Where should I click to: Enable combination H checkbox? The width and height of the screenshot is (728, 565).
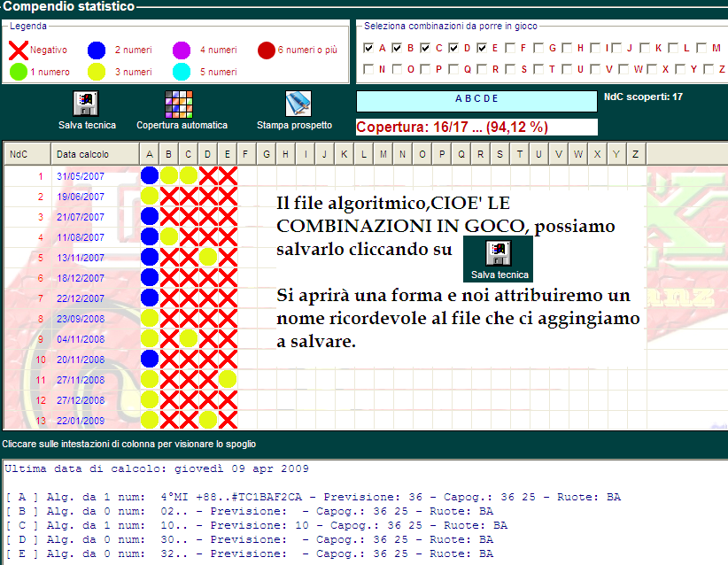[x=567, y=48]
